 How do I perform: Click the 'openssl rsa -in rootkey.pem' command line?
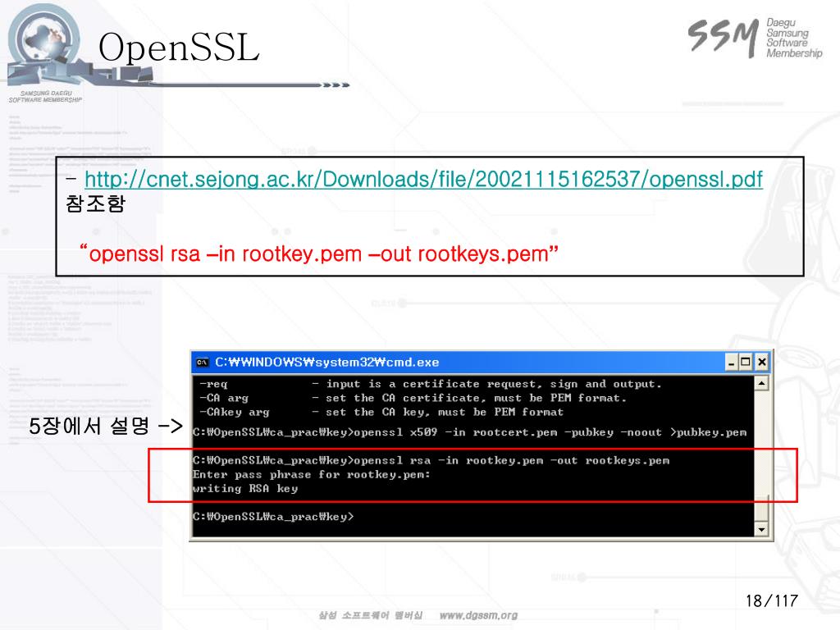pyautogui.click(x=431, y=461)
